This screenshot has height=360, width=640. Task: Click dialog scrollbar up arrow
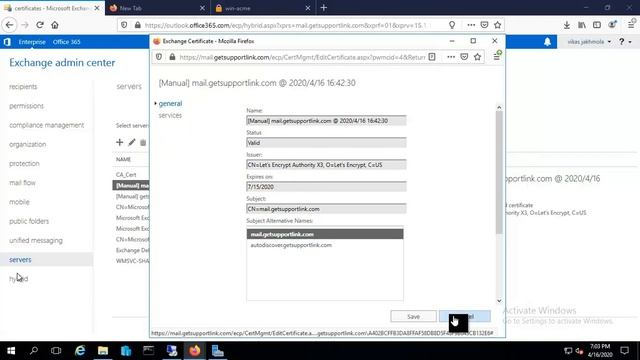click(x=499, y=107)
